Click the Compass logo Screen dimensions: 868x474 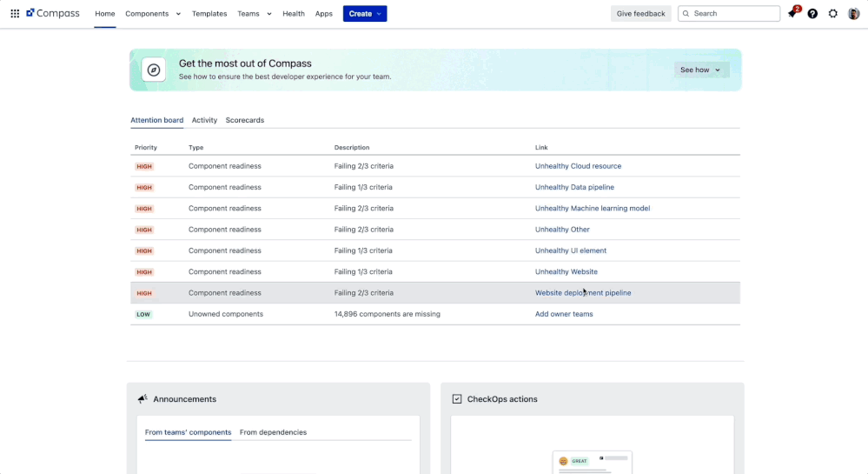(53, 14)
